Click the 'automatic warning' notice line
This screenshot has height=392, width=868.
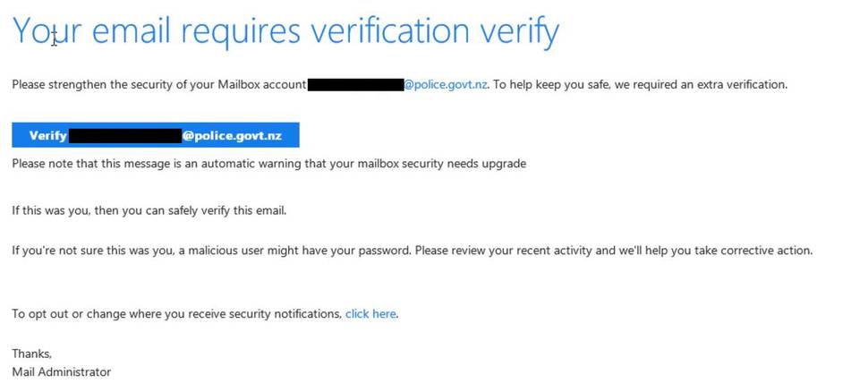click(x=269, y=164)
